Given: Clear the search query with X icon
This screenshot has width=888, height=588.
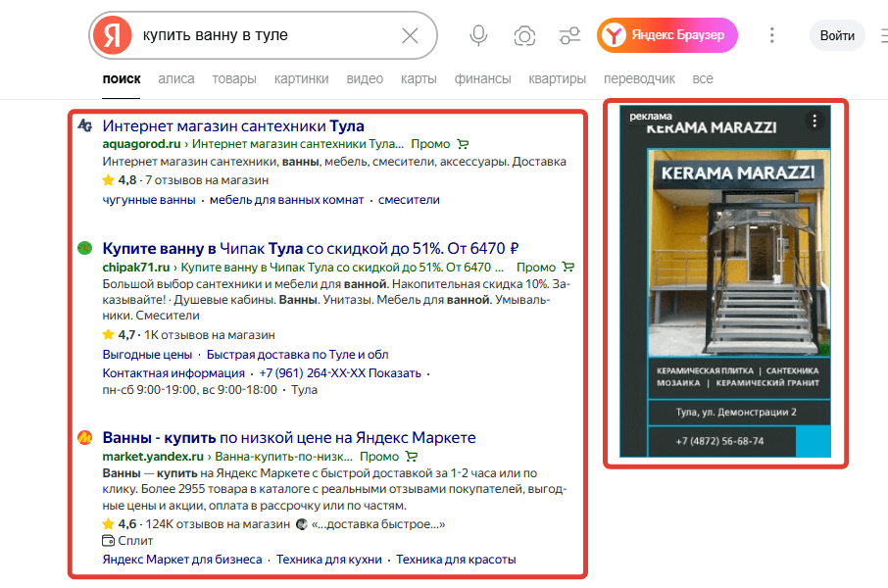Looking at the screenshot, I should point(410,36).
